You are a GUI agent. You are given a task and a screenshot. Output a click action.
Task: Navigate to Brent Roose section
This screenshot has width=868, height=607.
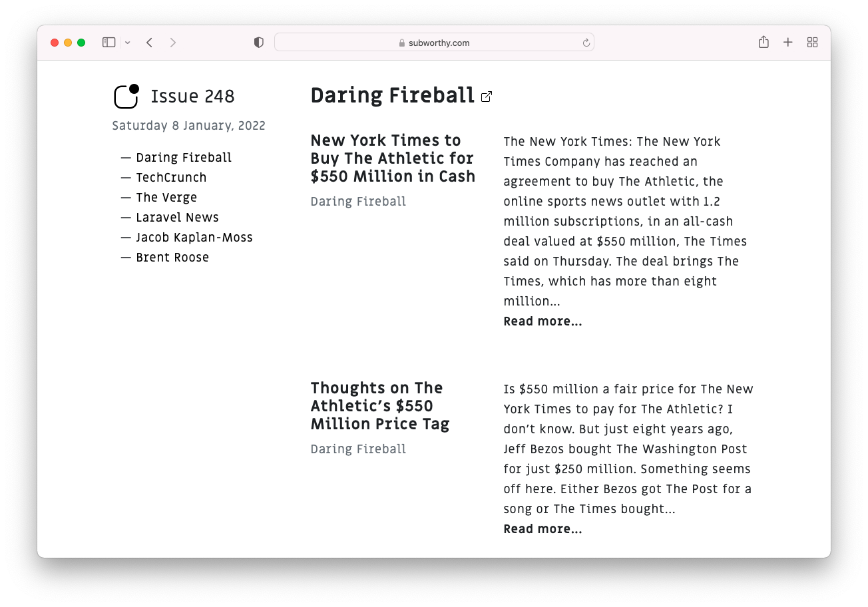(x=172, y=258)
